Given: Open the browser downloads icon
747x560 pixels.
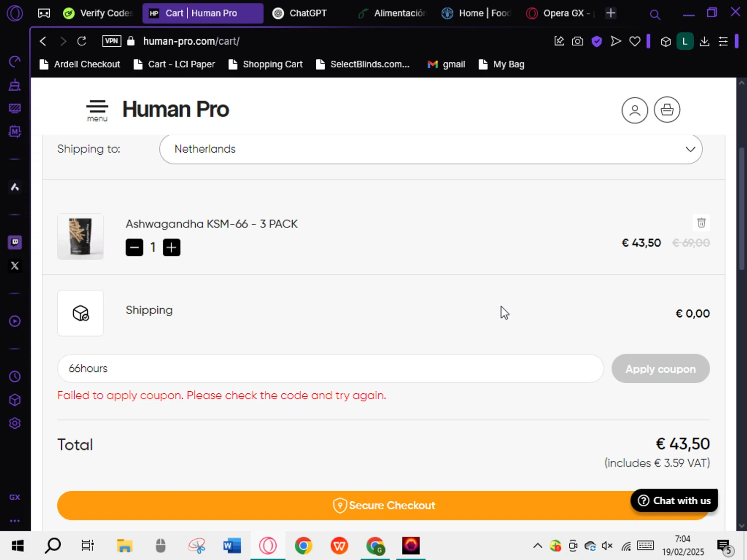Looking at the screenshot, I should click(704, 41).
